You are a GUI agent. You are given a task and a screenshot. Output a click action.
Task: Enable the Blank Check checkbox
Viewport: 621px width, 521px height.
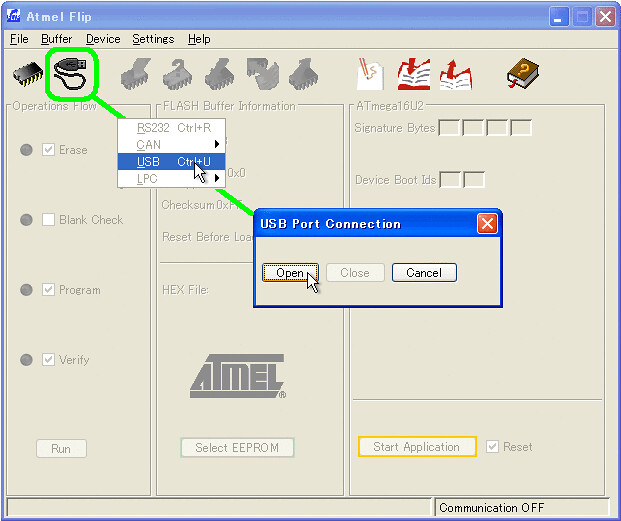[48, 220]
